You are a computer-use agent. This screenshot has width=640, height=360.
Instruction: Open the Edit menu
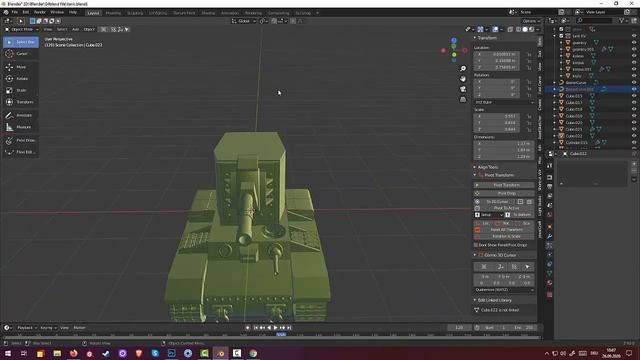click(26, 13)
